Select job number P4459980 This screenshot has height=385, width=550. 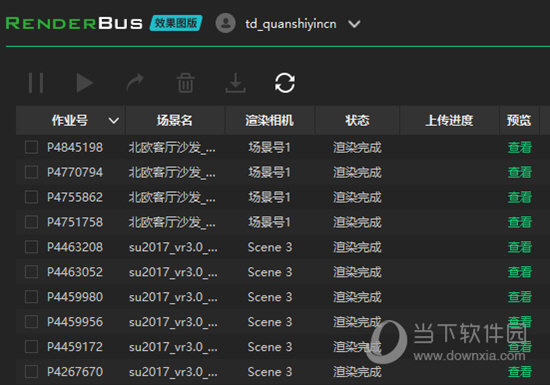75,297
